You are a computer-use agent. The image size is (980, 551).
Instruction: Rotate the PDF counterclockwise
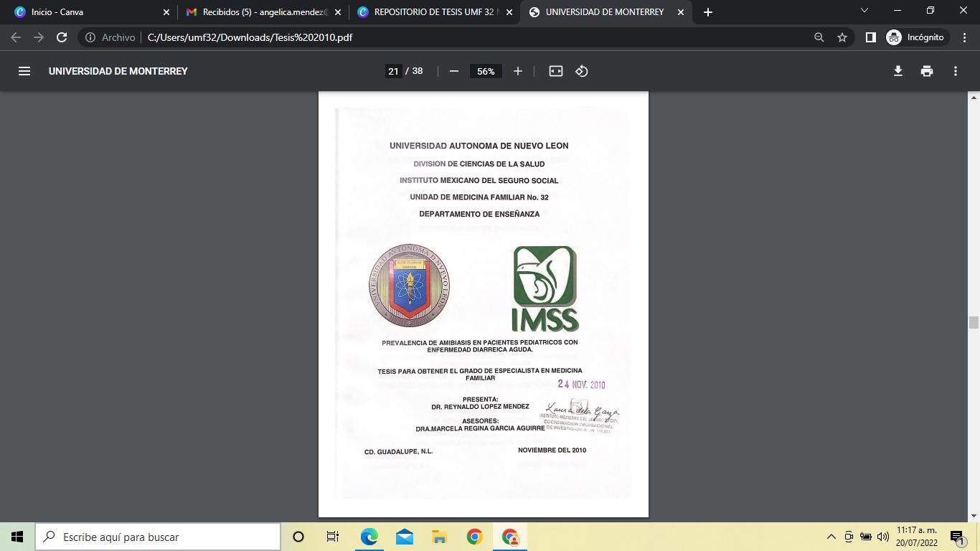pos(582,71)
